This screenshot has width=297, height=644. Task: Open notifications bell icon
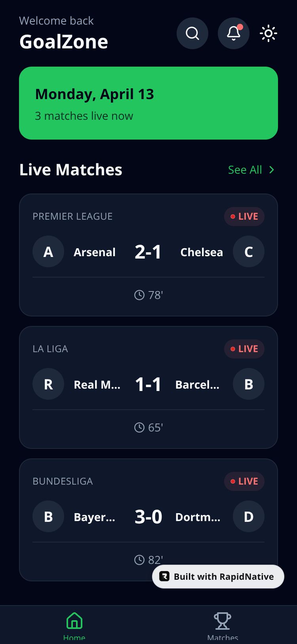click(x=234, y=33)
